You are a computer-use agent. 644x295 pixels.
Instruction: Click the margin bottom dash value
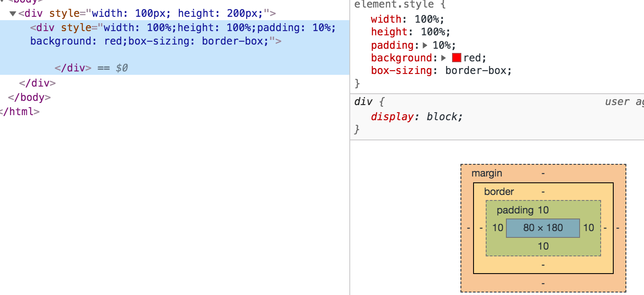pyautogui.click(x=543, y=283)
